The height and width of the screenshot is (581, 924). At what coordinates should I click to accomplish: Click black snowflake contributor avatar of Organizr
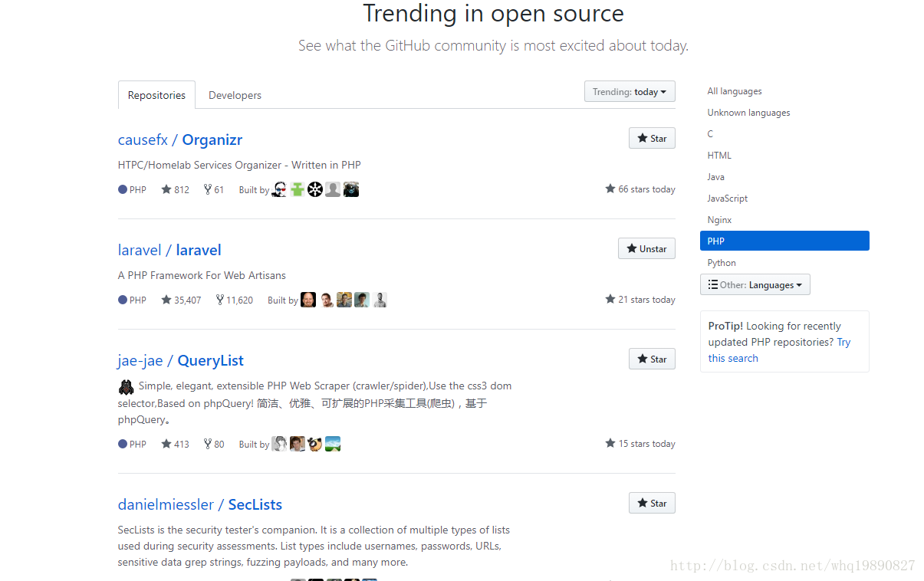tap(315, 189)
